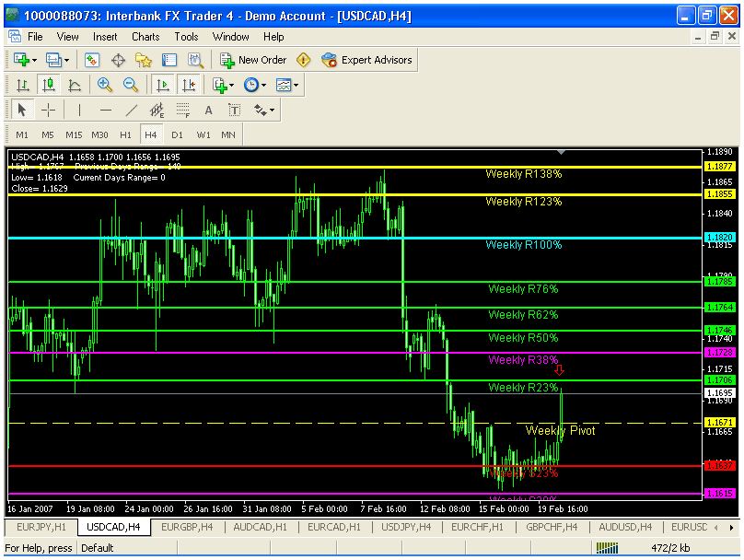The height and width of the screenshot is (560, 744).
Task: Open the Navigator panel icon
Action: tap(144, 60)
